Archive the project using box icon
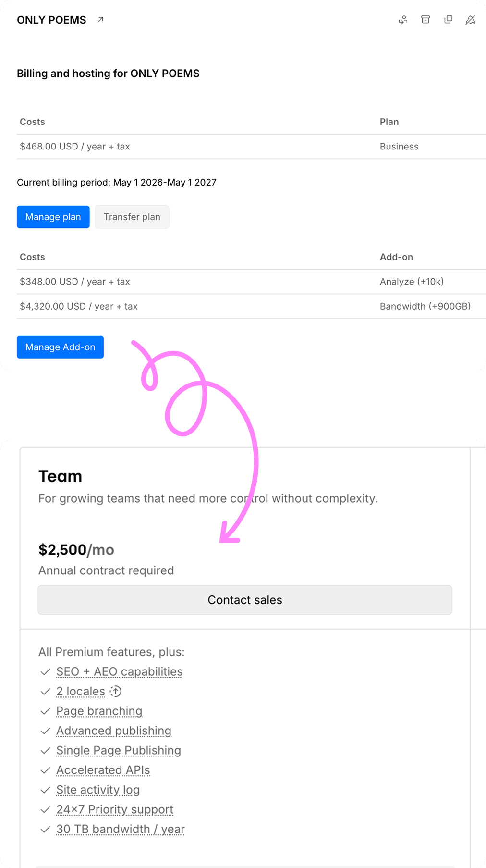The height and width of the screenshot is (868, 486). (x=425, y=20)
